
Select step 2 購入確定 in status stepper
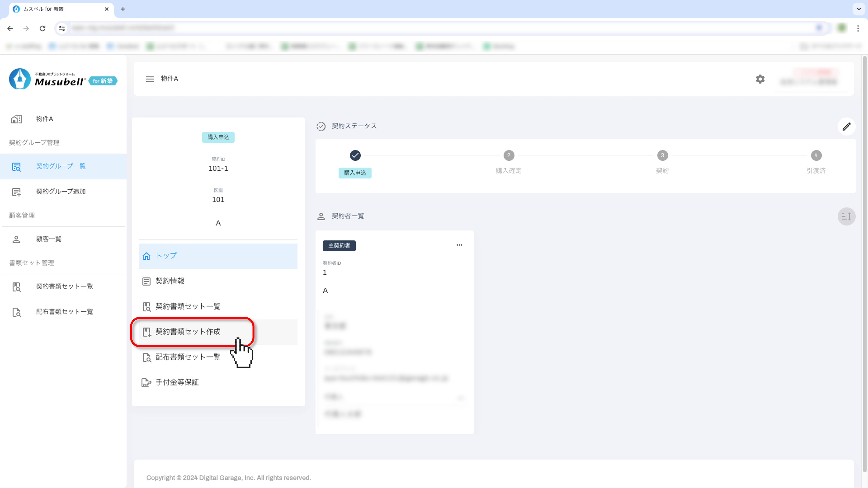[508, 156]
